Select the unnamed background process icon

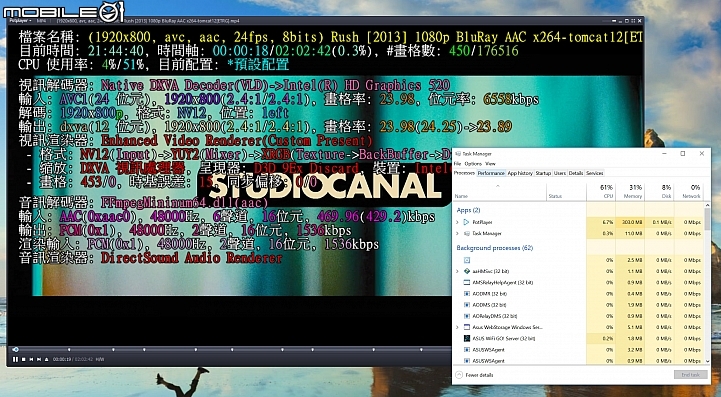pyautogui.click(x=467, y=260)
